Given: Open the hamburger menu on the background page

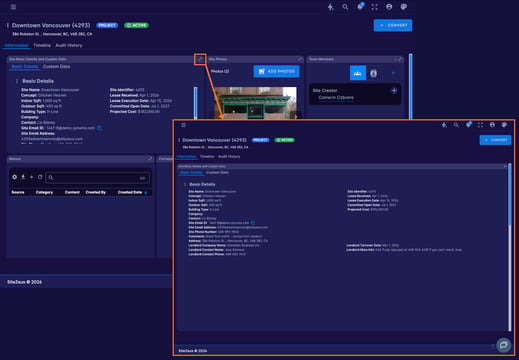Looking at the screenshot, I should [13, 7].
